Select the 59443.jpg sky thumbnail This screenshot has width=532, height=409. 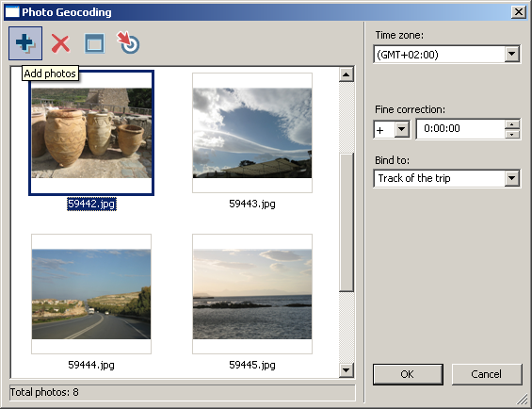click(x=252, y=133)
